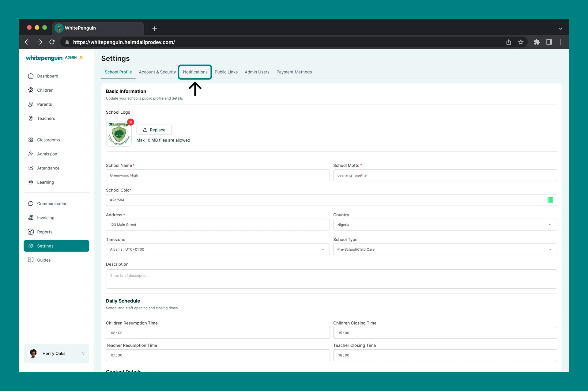Click the Description text area
588x391 pixels.
pyautogui.click(x=331, y=279)
